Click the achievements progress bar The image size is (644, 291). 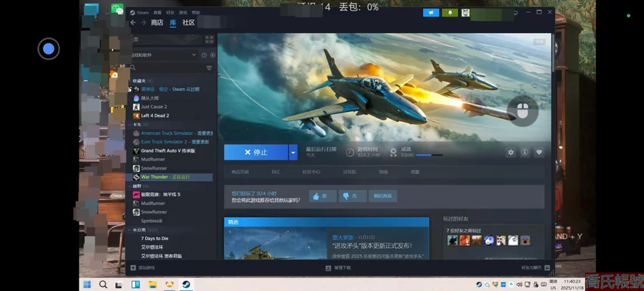click(x=429, y=154)
